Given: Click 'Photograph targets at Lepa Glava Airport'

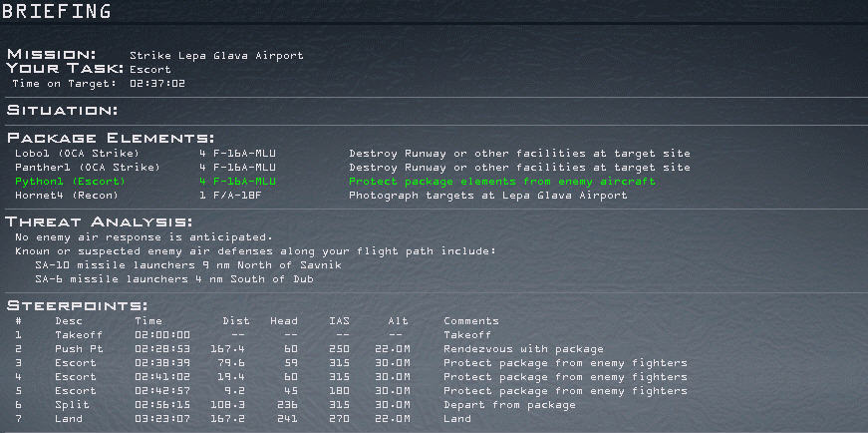Looking at the screenshot, I should click(x=487, y=196).
